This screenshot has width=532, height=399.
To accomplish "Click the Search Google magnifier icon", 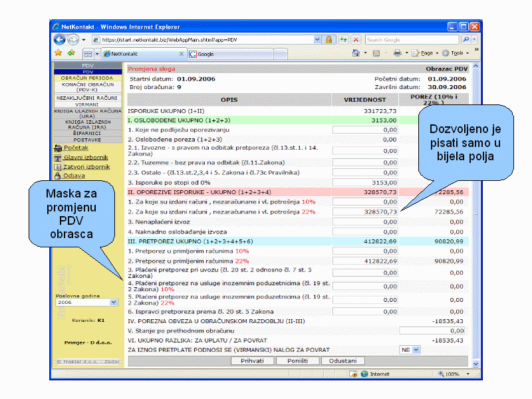I will [x=465, y=40].
